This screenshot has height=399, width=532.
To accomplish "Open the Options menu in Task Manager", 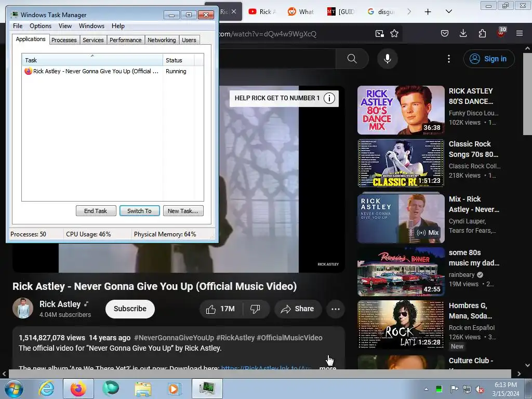I will (x=41, y=26).
